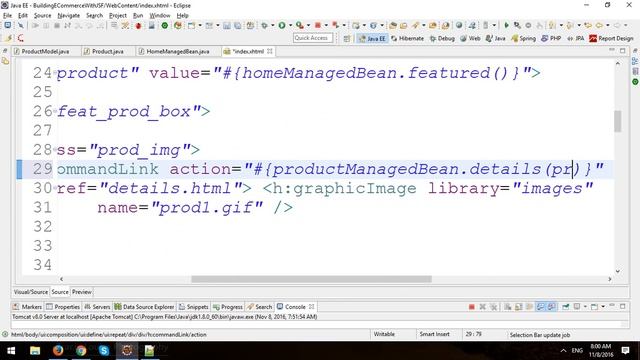640x360 pixels.
Task: Open the perspective chooser icon
Action: [x=347, y=38]
